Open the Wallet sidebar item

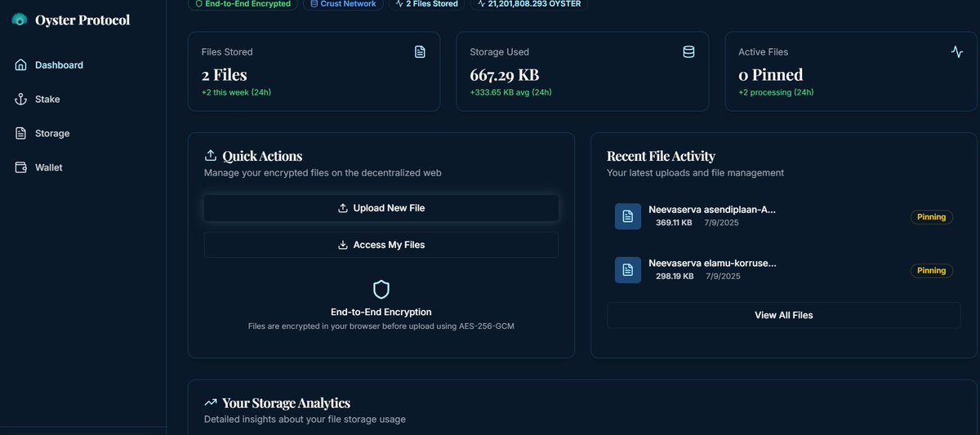pyautogui.click(x=82, y=168)
